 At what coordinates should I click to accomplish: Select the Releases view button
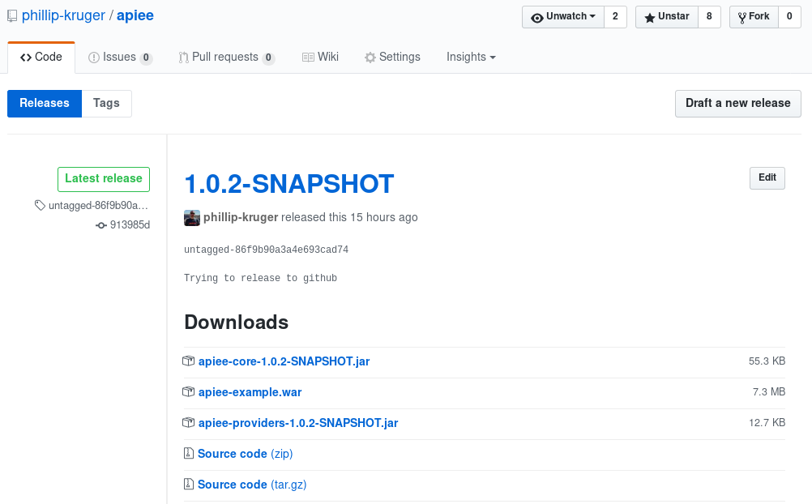tap(45, 104)
